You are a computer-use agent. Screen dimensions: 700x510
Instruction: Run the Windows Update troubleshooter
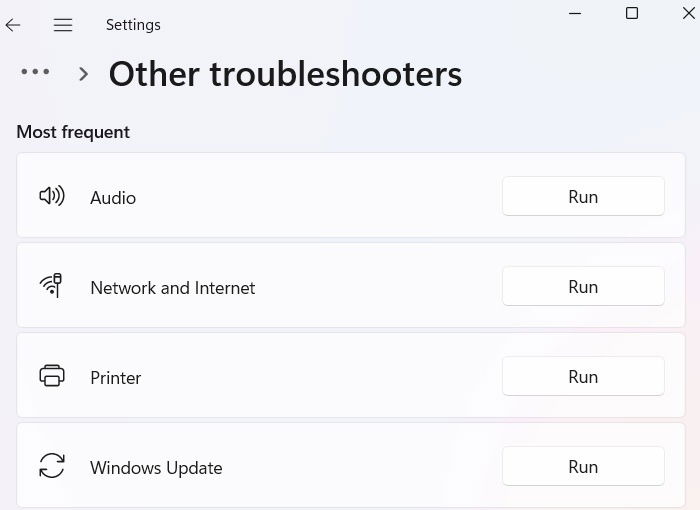pos(583,466)
